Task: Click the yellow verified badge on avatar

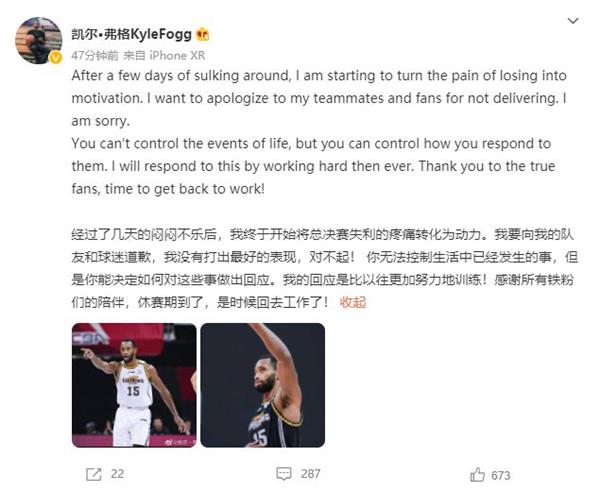Action: (x=56, y=57)
